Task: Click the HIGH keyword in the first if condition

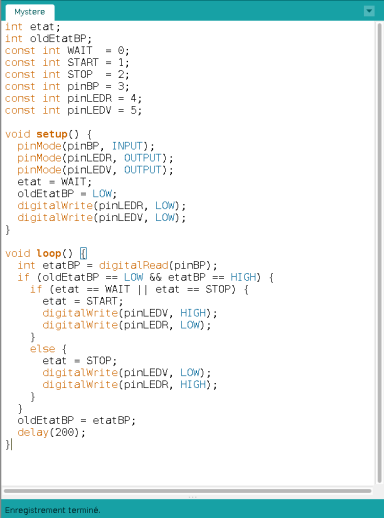Action: pyautogui.click(x=243, y=277)
